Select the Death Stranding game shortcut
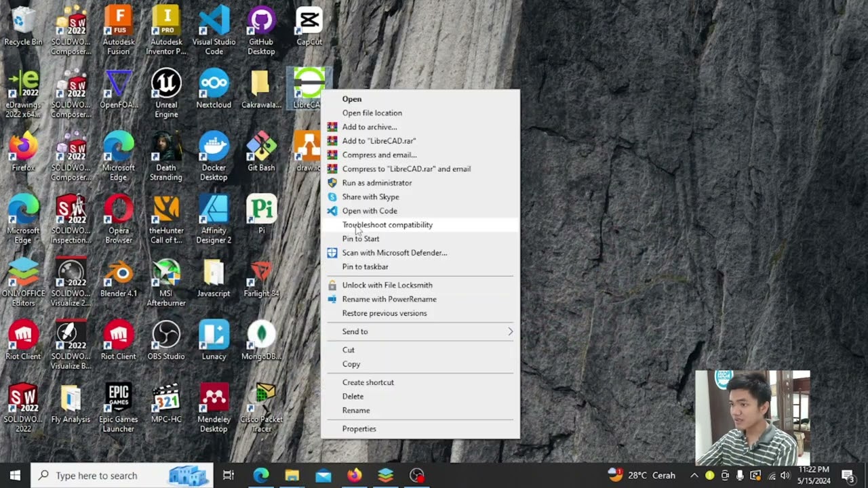This screenshot has width=868, height=488. click(x=166, y=157)
